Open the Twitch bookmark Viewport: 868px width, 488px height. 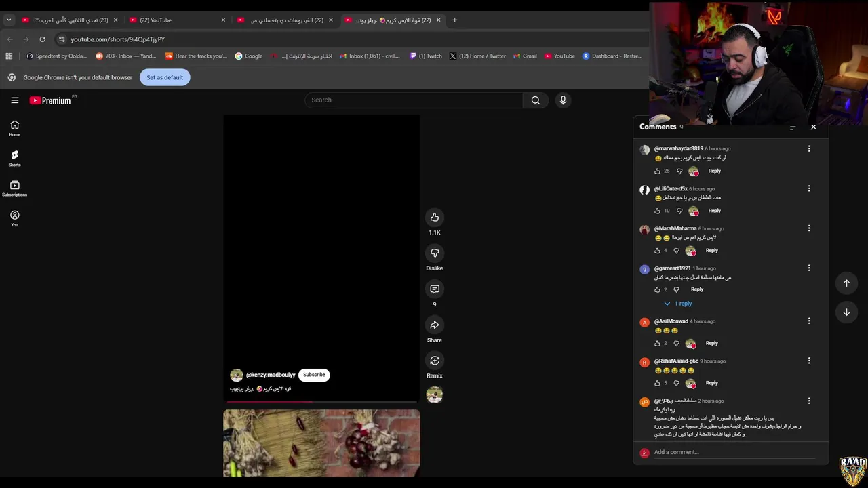(426, 56)
